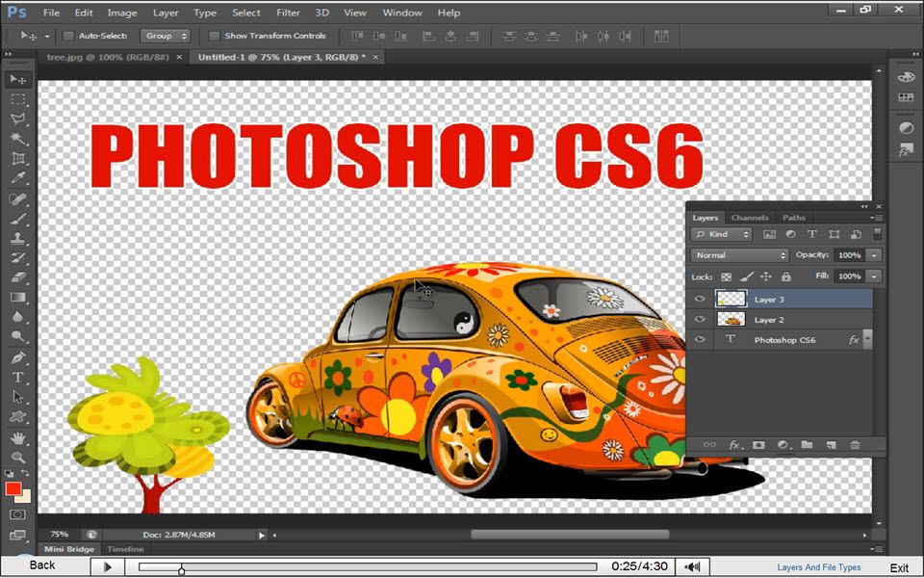Enable Show Transform Controls checkbox
924x578 pixels.
[x=215, y=36]
